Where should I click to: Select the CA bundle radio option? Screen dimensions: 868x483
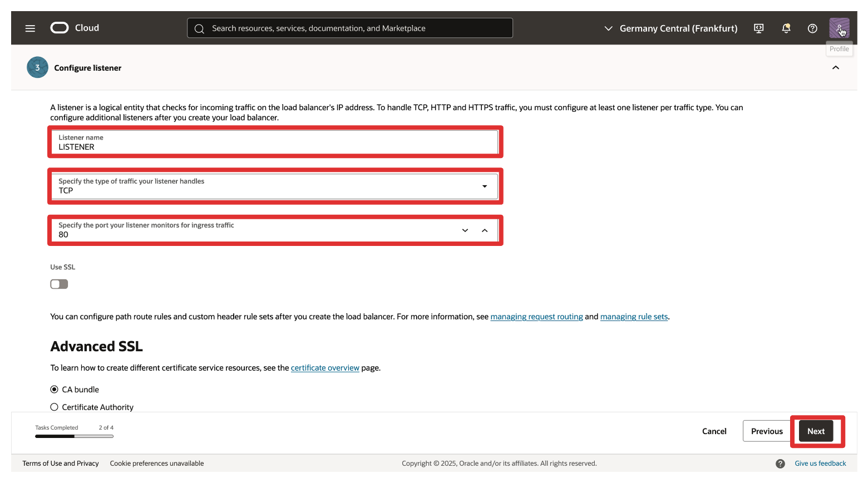(x=55, y=390)
